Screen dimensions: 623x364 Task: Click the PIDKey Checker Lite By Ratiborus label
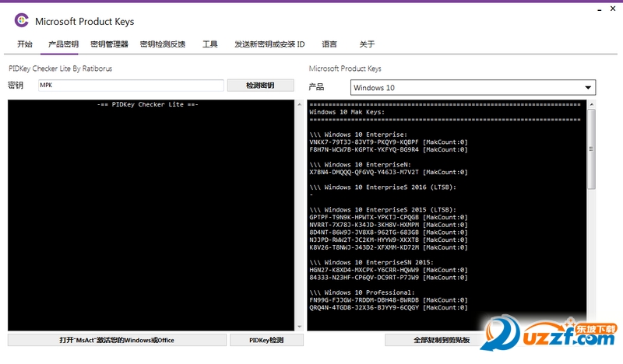(61, 68)
